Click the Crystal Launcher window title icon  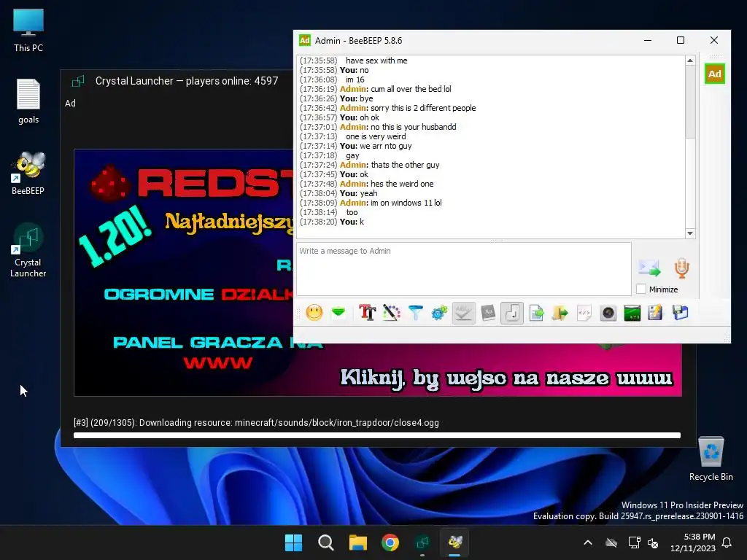click(78, 81)
